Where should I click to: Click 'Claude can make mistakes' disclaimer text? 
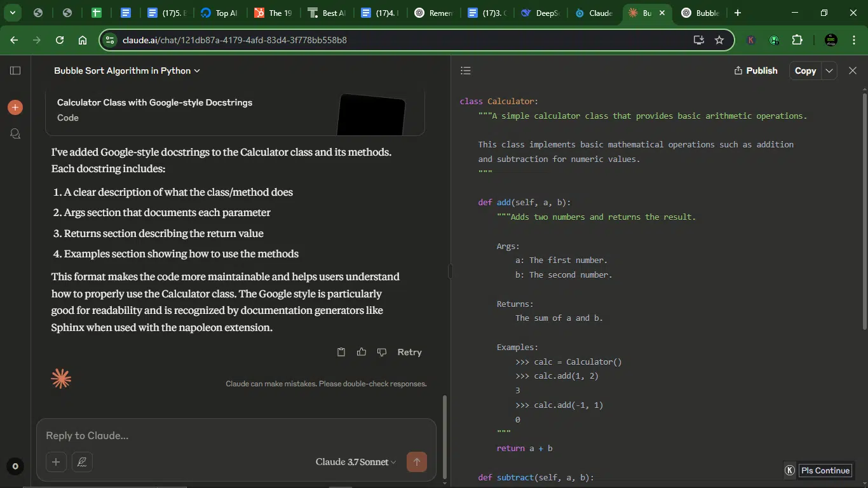tap(326, 384)
